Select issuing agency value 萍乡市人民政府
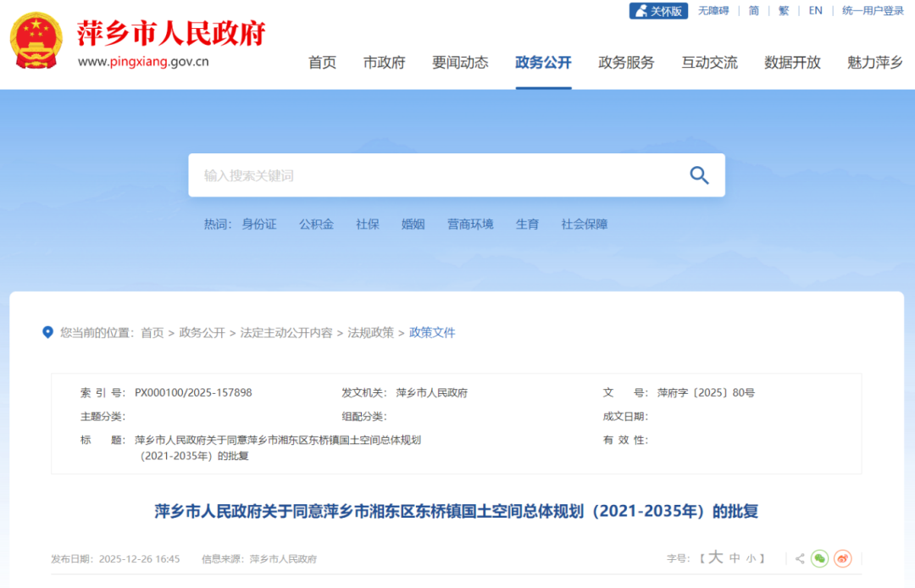 click(432, 392)
